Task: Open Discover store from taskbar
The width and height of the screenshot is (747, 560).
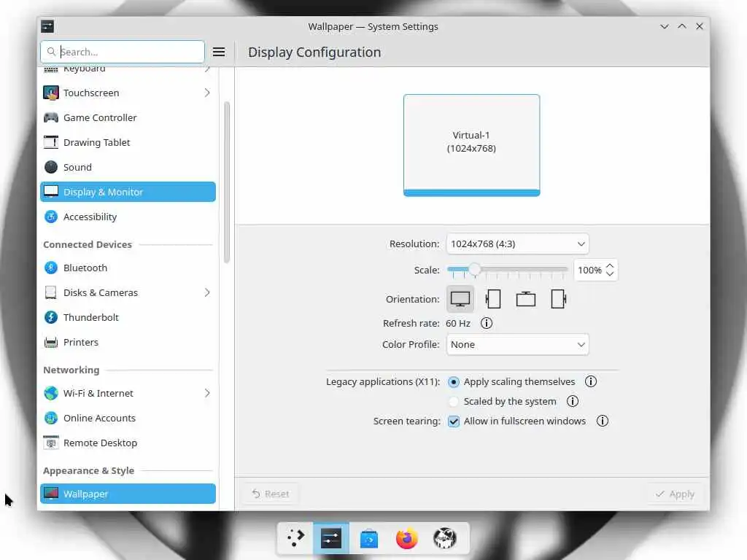Action: point(368,539)
